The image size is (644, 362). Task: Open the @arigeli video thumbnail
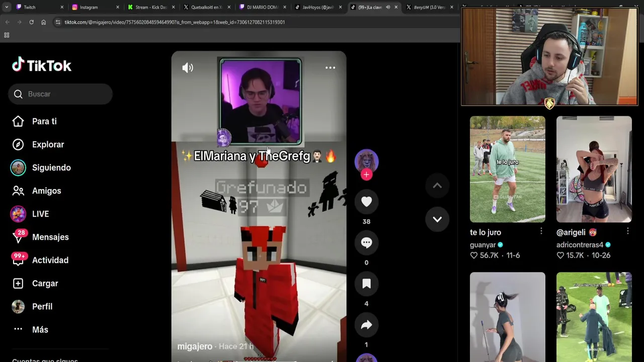coord(594,169)
